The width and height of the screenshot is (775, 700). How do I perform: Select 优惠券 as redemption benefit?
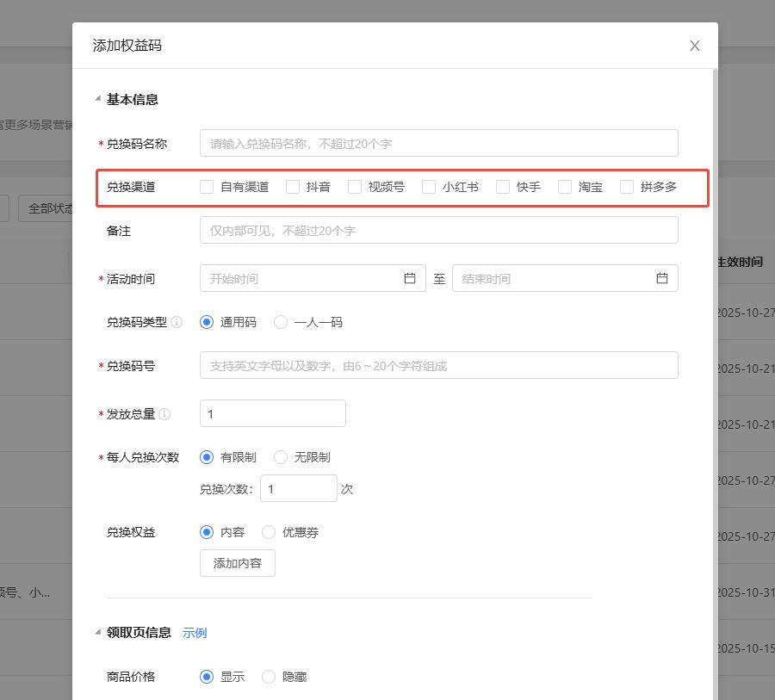[x=269, y=532]
